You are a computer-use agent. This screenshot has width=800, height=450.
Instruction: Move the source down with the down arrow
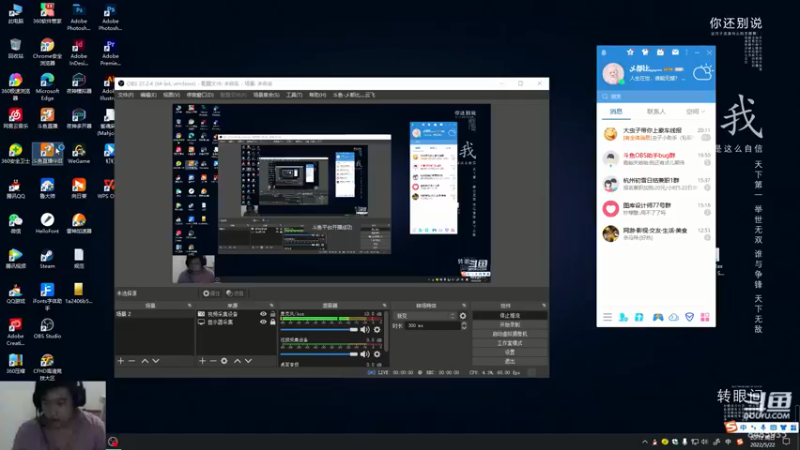(x=248, y=361)
